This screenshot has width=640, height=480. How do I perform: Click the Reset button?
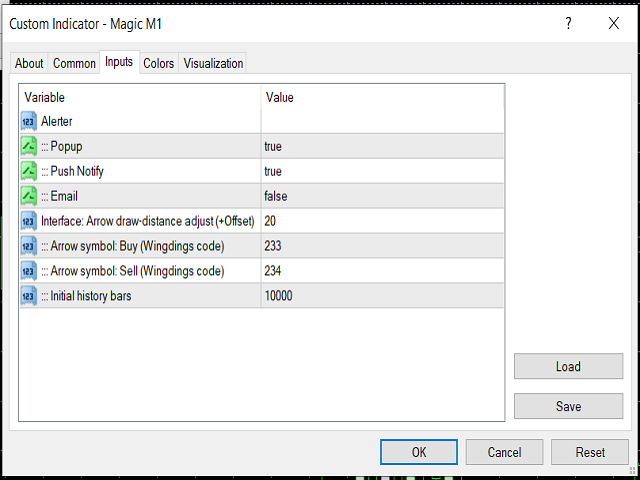(590, 452)
